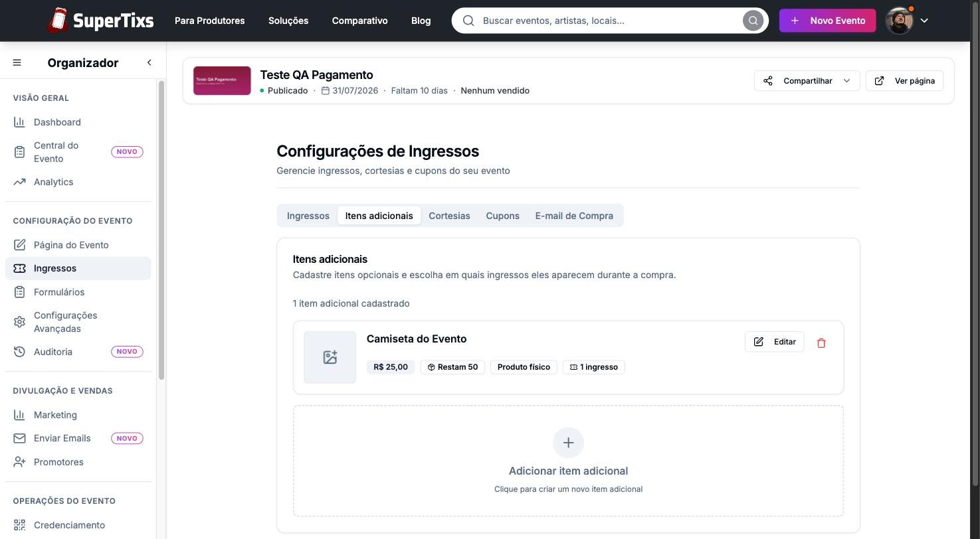
Task: Click Adicionar item adicional text
Action: pyautogui.click(x=568, y=471)
